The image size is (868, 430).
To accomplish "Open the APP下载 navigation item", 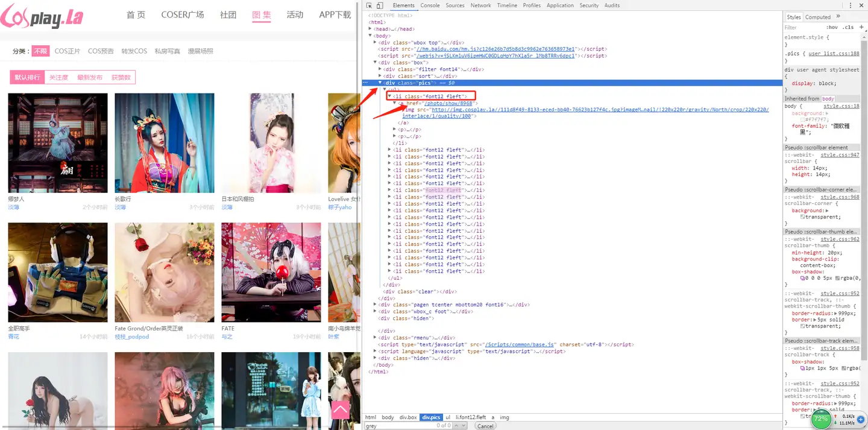I will click(x=335, y=15).
